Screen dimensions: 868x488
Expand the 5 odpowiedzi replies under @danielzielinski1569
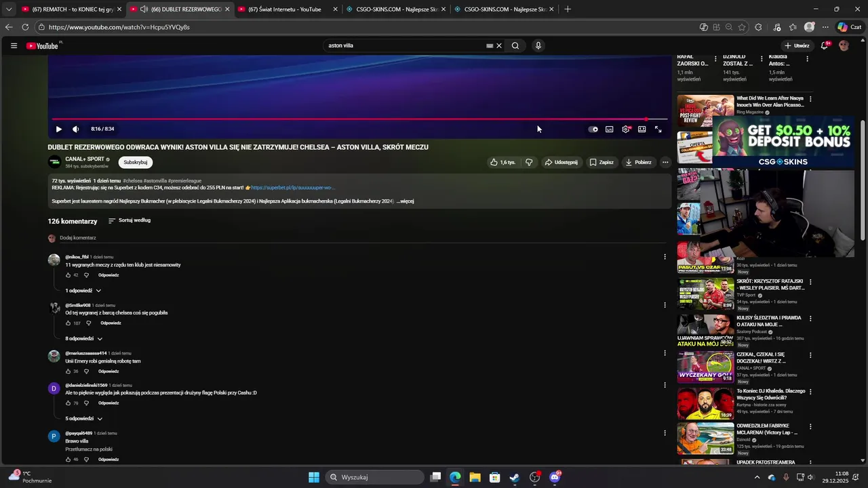(x=84, y=419)
